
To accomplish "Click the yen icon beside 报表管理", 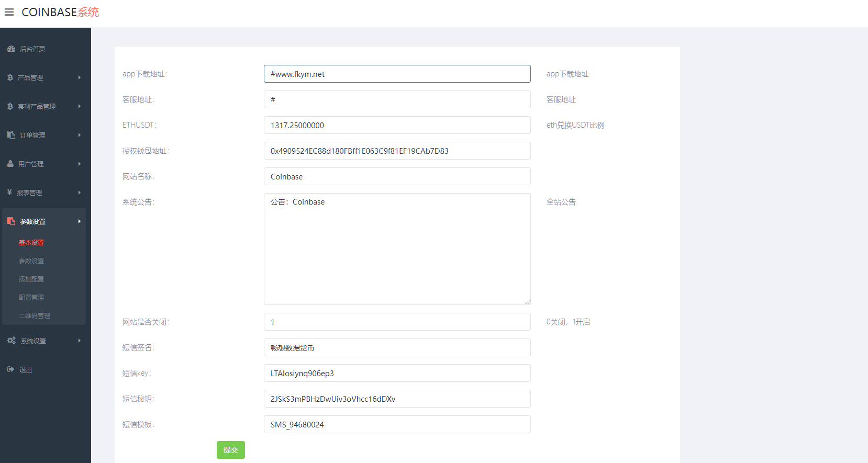I will pos(9,193).
